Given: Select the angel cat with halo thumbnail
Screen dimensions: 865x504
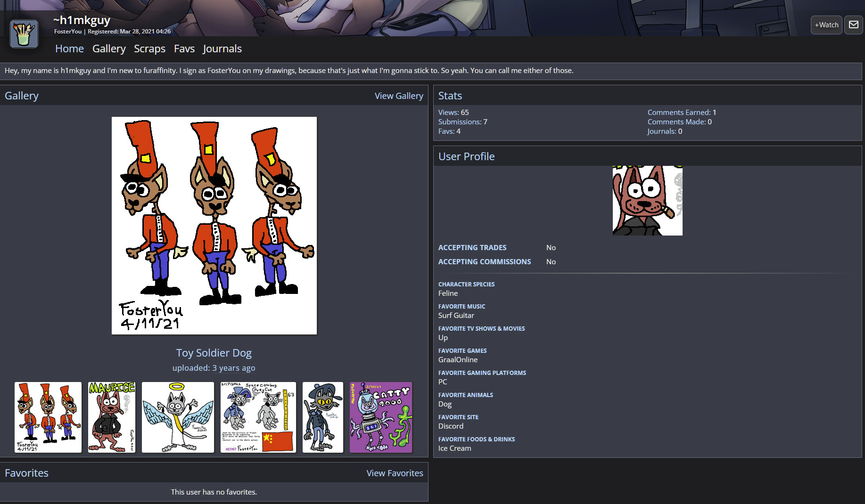Looking at the screenshot, I should pos(178,417).
